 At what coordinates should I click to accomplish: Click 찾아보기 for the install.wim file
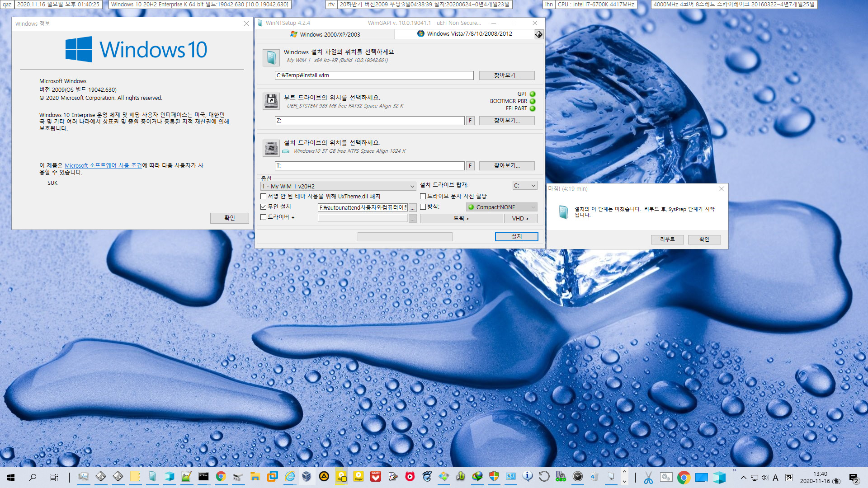(x=507, y=75)
